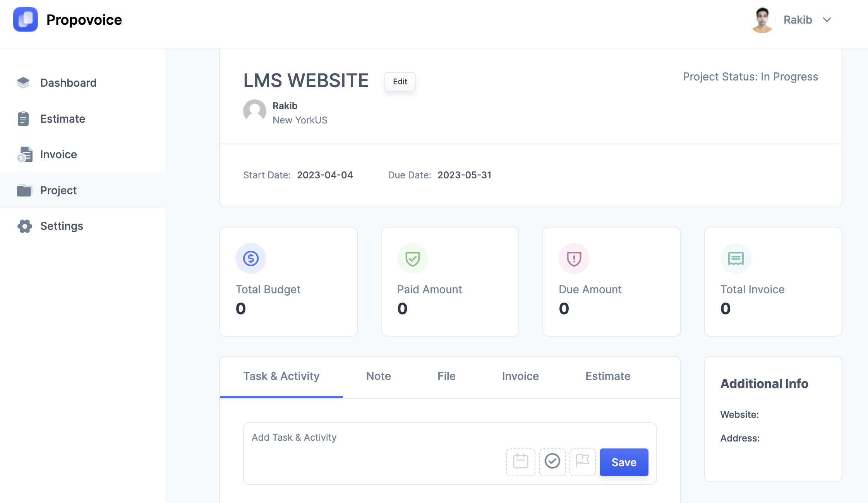Switch to the Note tab
The image size is (868, 503).
[x=379, y=376]
